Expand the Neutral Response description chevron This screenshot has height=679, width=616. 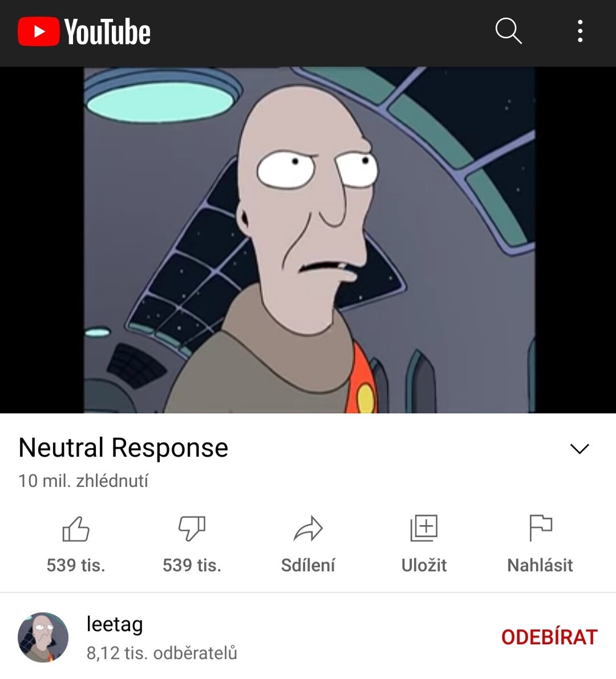[579, 449]
